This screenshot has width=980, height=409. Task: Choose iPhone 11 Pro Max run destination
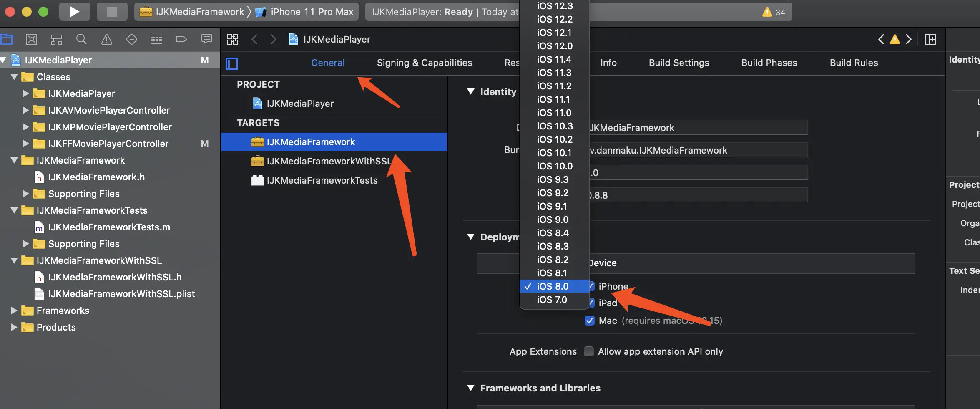[x=305, y=12]
